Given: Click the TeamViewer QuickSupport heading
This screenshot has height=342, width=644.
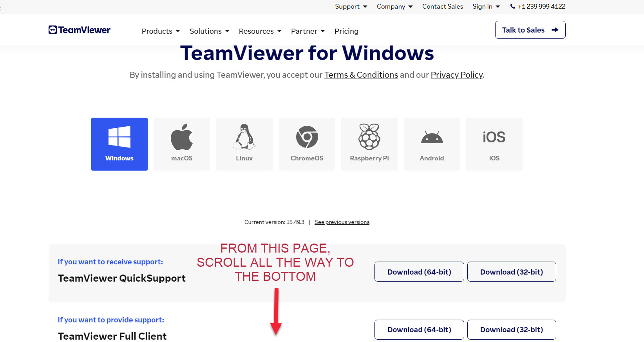Looking at the screenshot, I should tap(122, 278).
